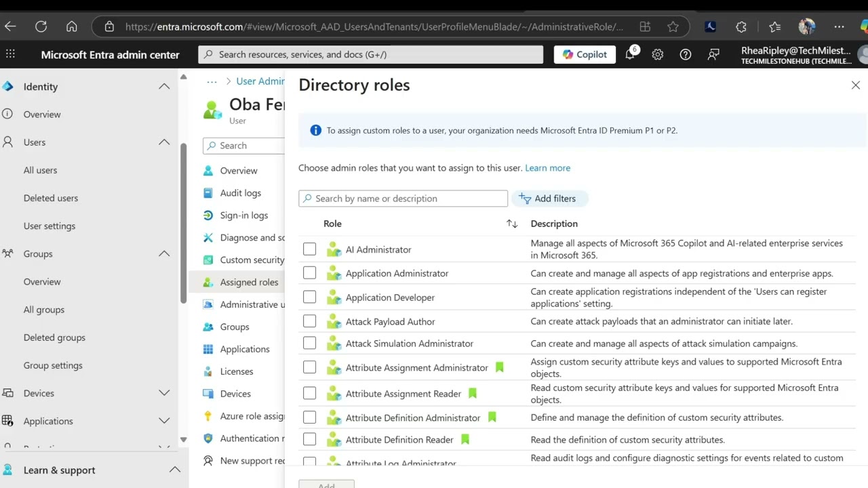
Task: Collapse the Learn & support section
Action: 174,470
